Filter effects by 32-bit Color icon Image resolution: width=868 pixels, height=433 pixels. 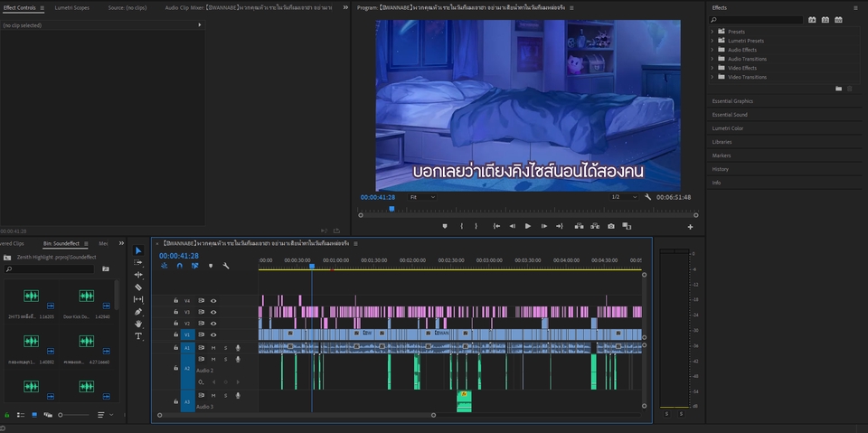click(825, 20)
